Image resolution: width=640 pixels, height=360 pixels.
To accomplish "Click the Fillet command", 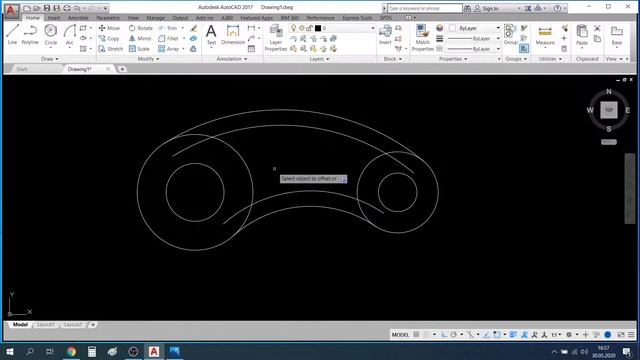I will point(168,38).
